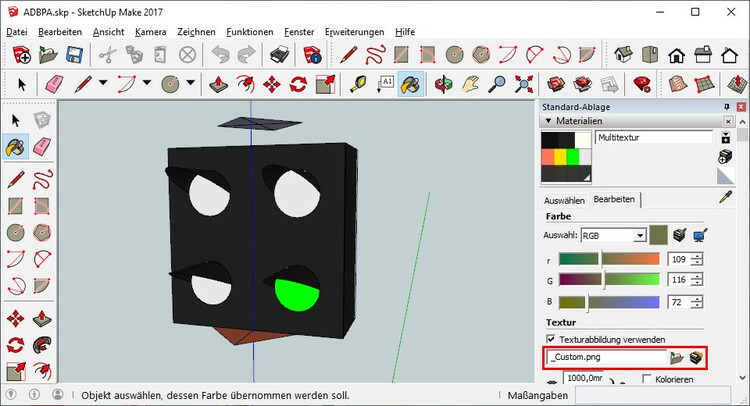
Task: Pick the eyedropper sample paint icon
Action: 726,198
